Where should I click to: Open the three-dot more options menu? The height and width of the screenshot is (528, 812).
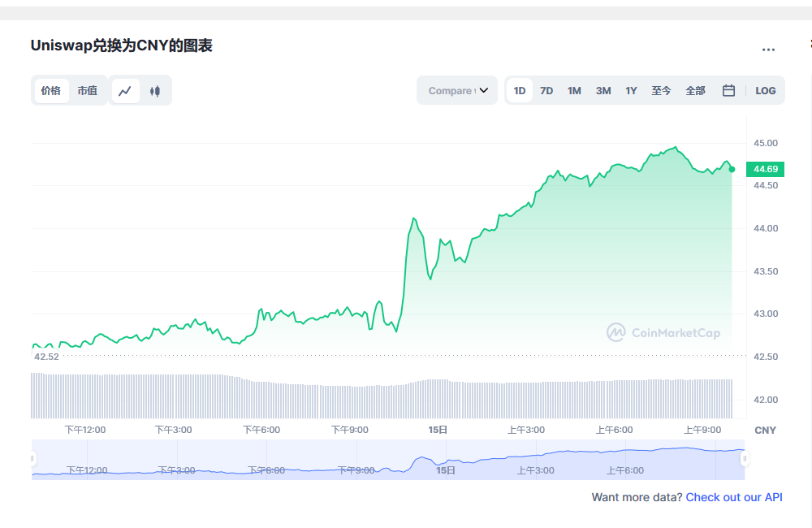[768, 50]
